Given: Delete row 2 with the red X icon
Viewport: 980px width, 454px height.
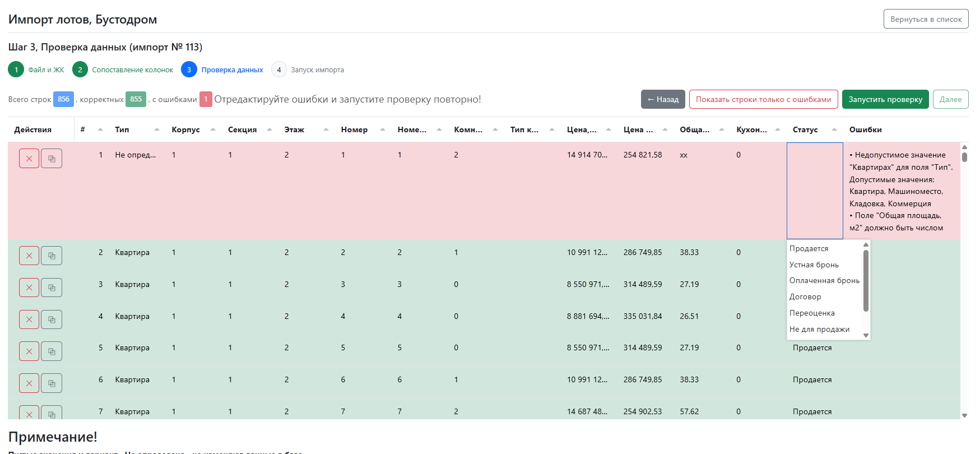Looking at the screenshot, I should [x=29, y=256].
